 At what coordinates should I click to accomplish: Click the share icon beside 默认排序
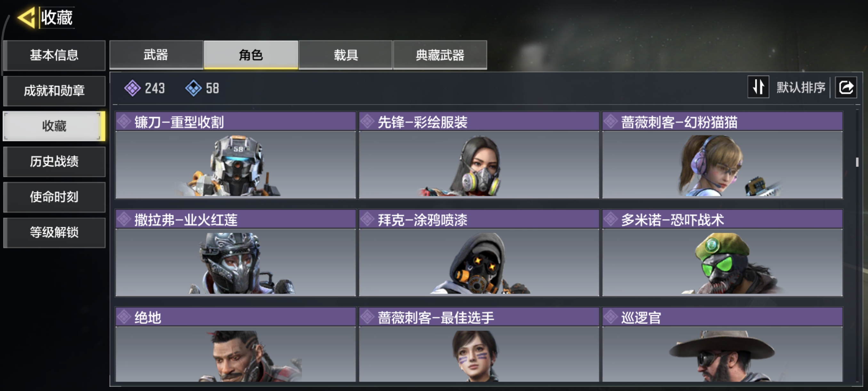point(846,87)
